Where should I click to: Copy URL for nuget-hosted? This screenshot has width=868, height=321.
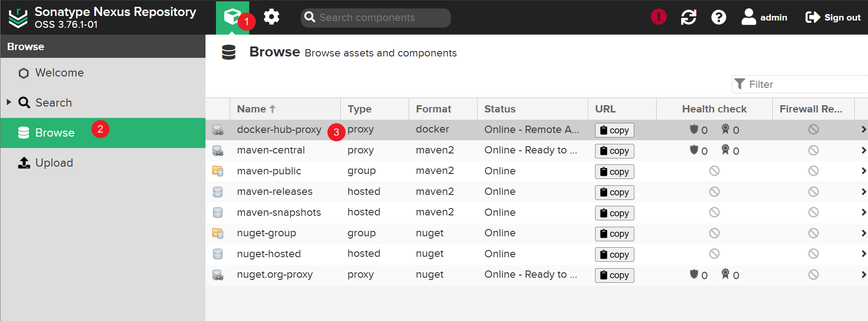point(614,255)
